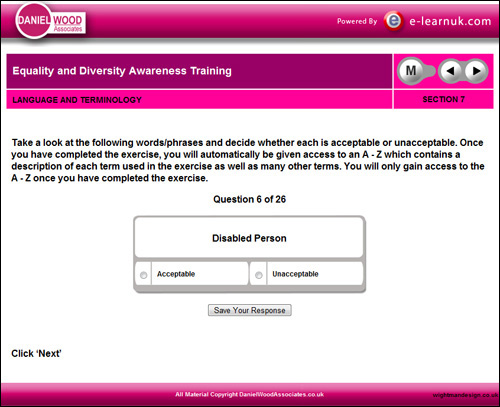Click the Disabled Person term box

point(249,238)
